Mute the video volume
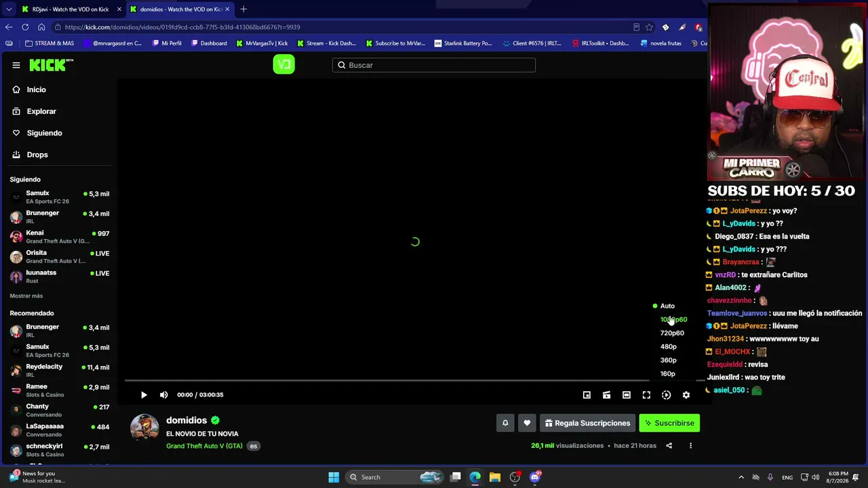Image resolution: width=868 pixels, height=488 pixels. [x=163, y=394]
